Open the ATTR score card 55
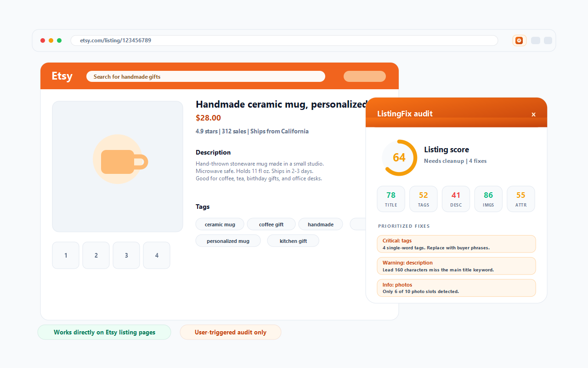This screenshot has width=588, height=368. click(521, 199)
